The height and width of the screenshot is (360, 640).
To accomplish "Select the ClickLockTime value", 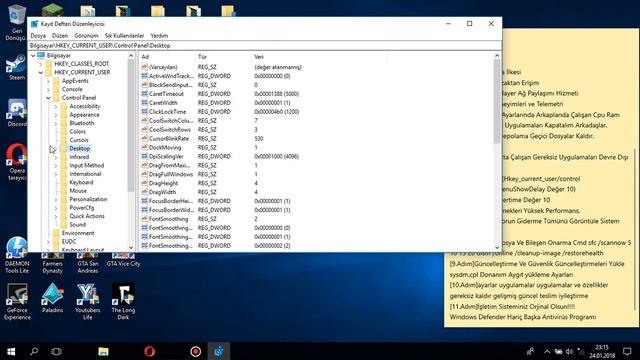I will tap(167, 112).
